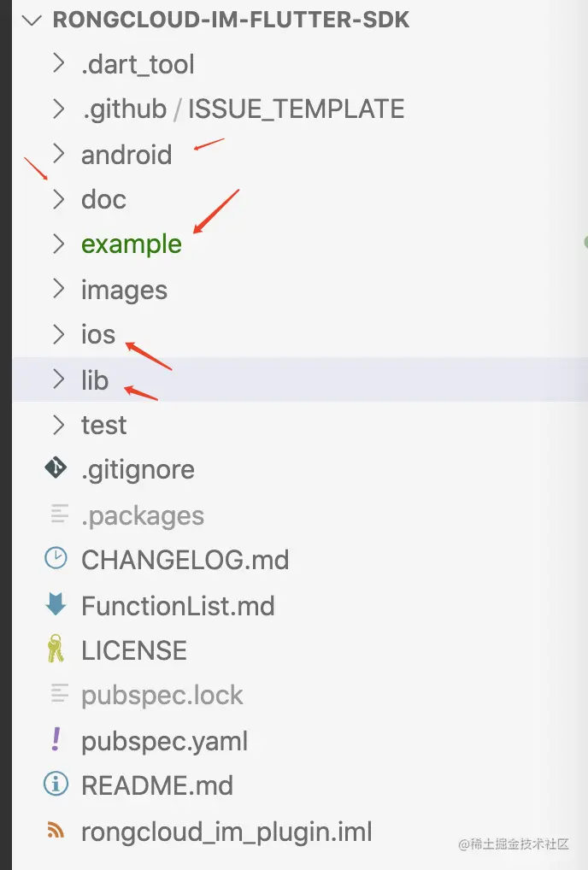
Task: Open the .dart_tool folder
Action: (138, 64)
